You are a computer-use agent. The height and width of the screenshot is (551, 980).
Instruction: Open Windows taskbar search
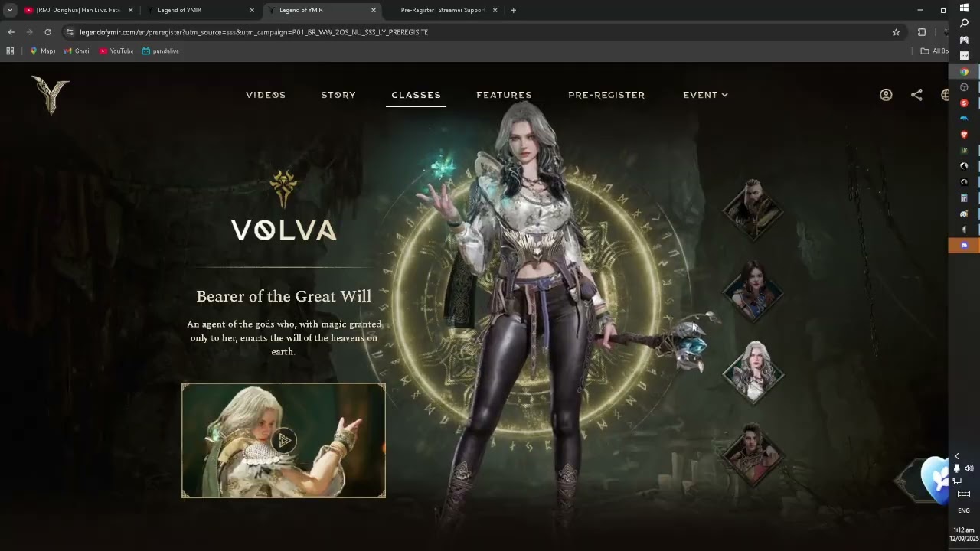[964, 24]
